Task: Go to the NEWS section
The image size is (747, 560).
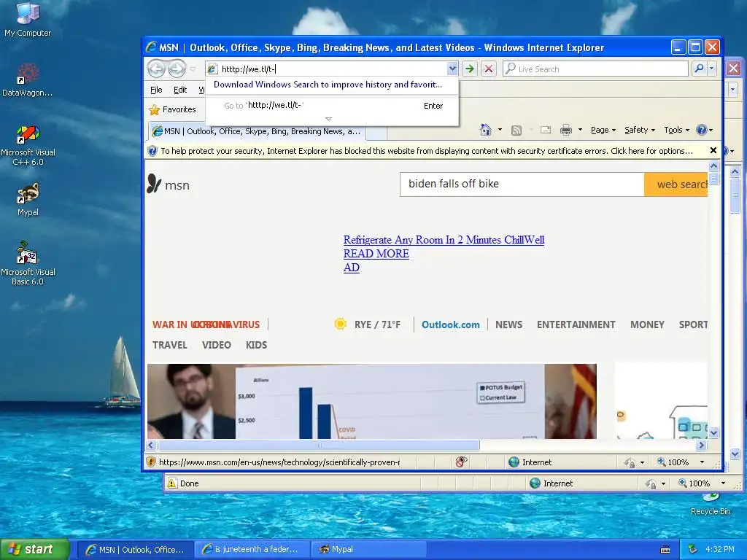Action: click(x=508, y=324)
